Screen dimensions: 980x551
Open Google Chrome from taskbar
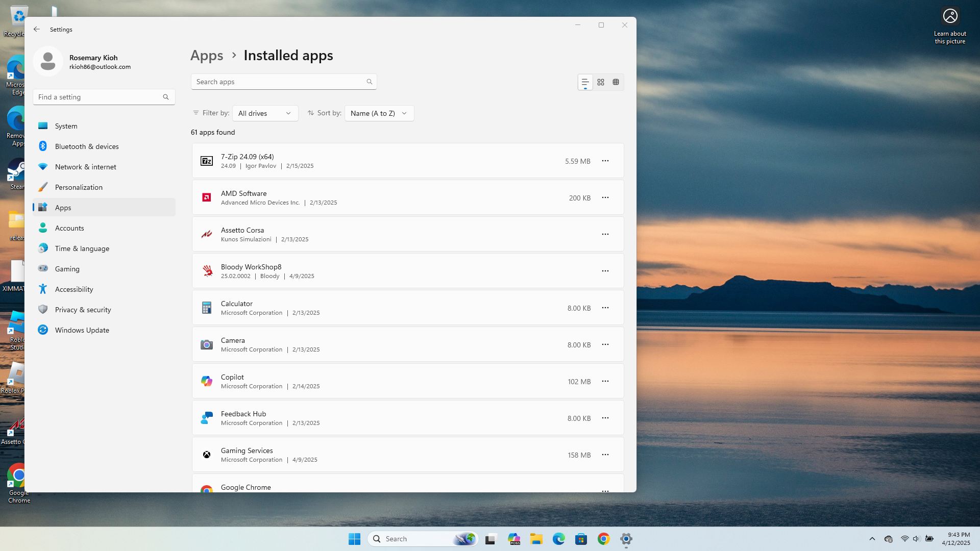click(604, 539)
